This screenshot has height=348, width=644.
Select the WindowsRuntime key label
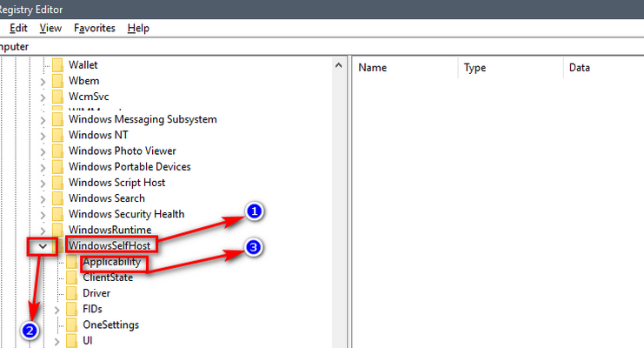(x=110, y=230)
